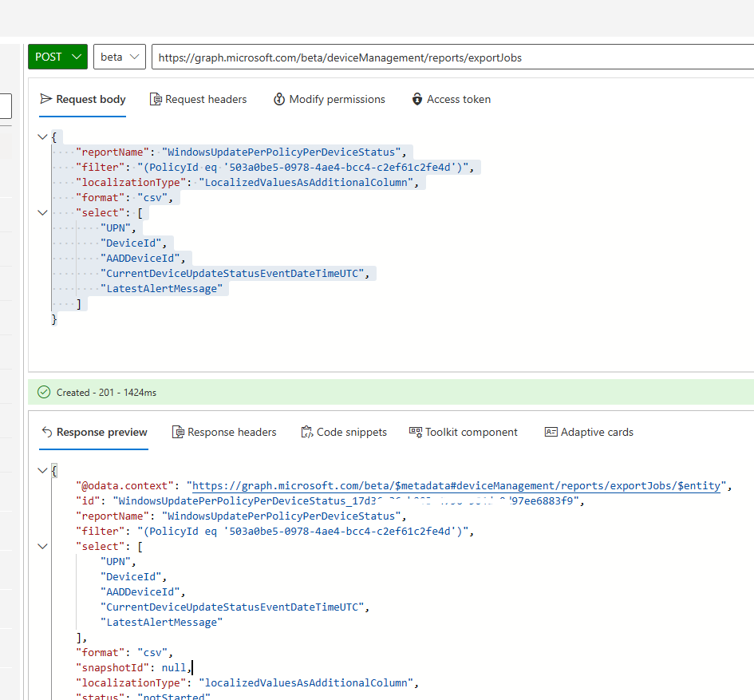Click "AADDeviceId" in the response preview
Viewport: 754px width, 700px height.
pos(140,592)
